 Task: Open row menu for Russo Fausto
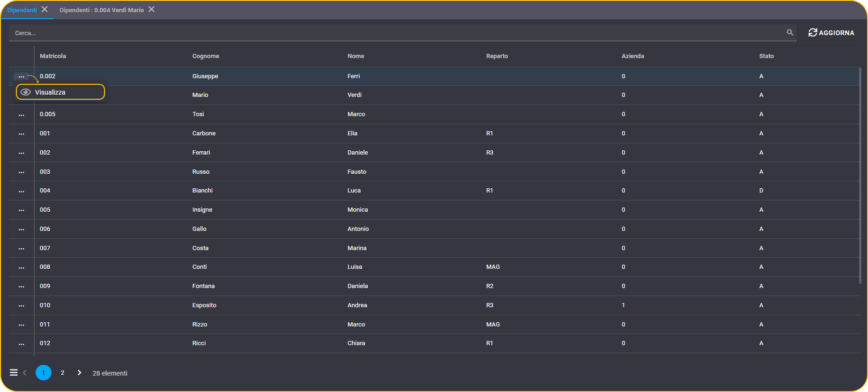click(x=21, y=172)
